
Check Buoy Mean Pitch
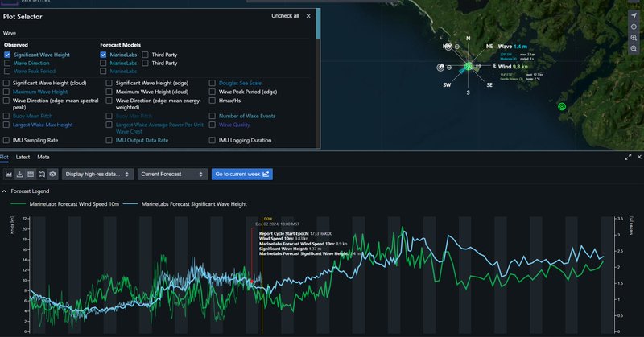(6, 116)
